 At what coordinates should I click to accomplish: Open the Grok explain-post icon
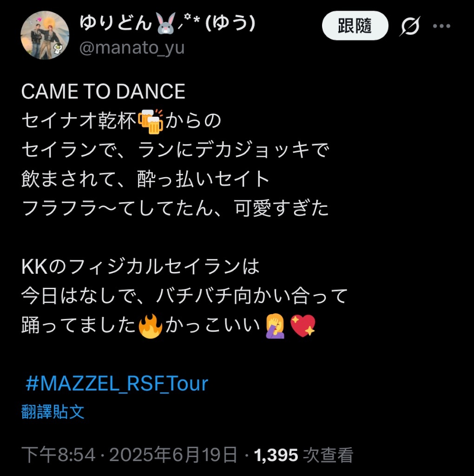[x=410, y=26]
